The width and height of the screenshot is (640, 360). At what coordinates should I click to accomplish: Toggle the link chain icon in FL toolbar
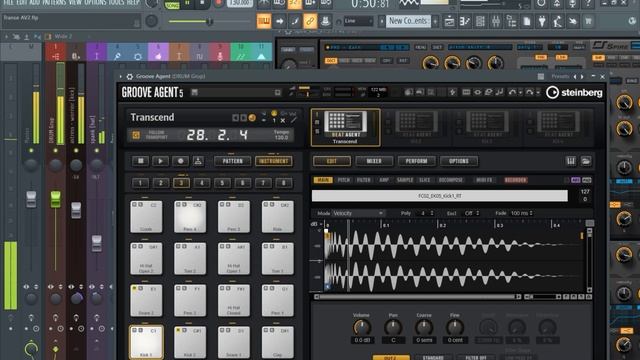tap(310, 21)
